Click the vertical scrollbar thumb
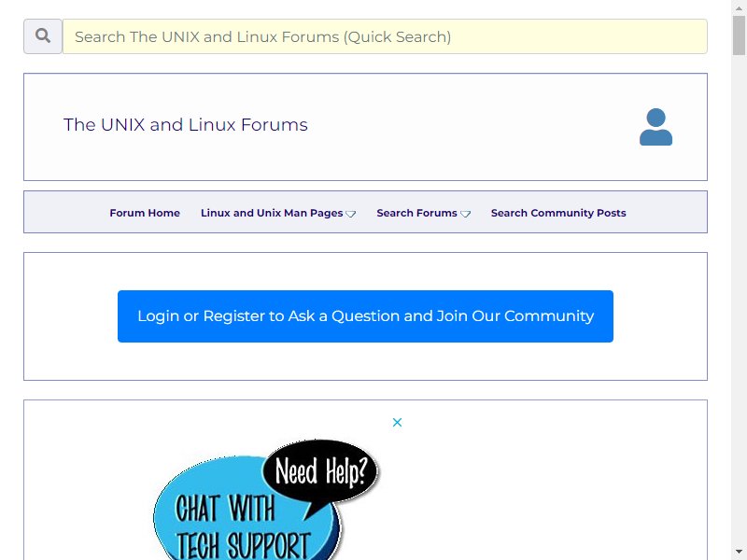This screenshot has height=560, width=747. pyautogui.click(x=739, y=35)
